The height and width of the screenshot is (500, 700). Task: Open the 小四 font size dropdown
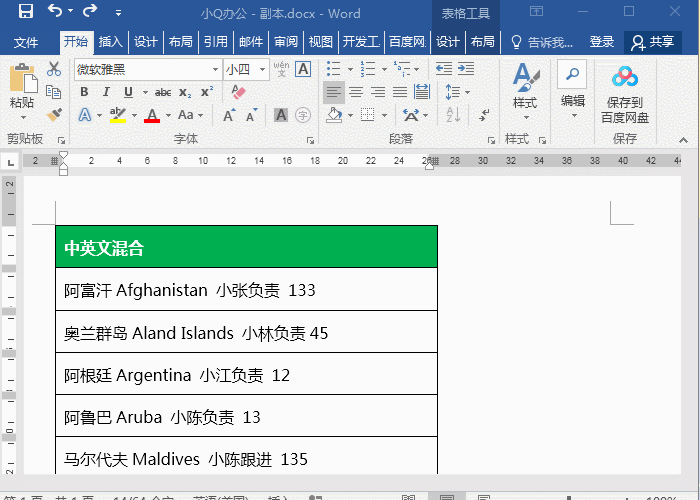[x=263, y=69]
